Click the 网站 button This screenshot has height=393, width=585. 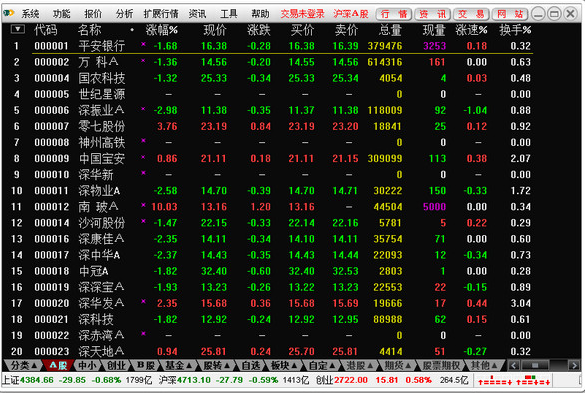pos(510,14)
